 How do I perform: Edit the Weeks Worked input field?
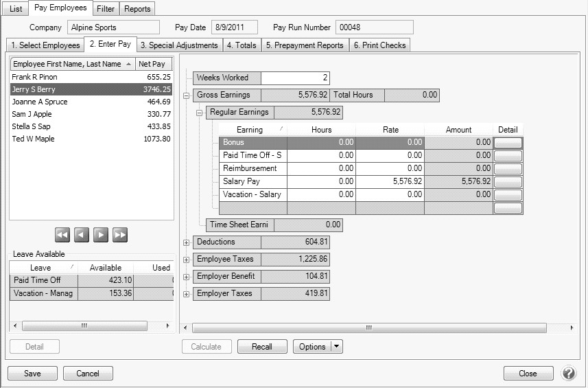[x=295, y=78]
